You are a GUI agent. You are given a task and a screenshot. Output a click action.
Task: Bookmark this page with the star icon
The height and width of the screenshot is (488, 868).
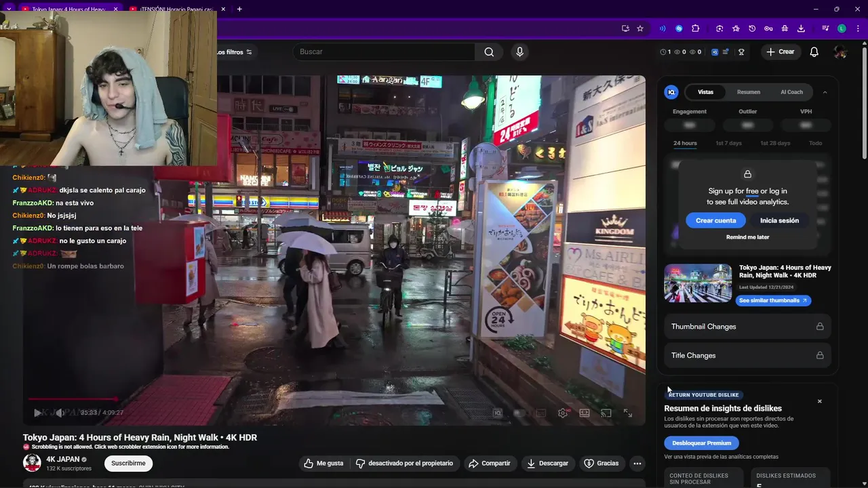pyautogui.click(x=640, y=28)
